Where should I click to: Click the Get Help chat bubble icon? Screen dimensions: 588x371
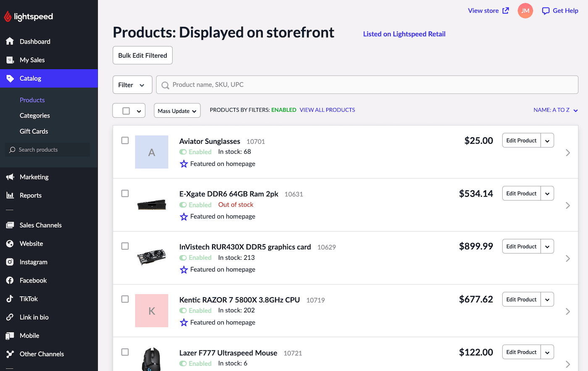(x=546, y=11)
